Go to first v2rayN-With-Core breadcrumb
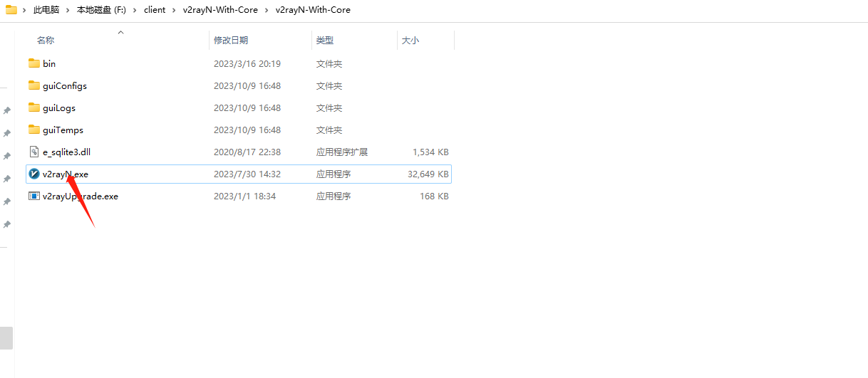This screenshot has height=378, width=868. coord(220,10)
